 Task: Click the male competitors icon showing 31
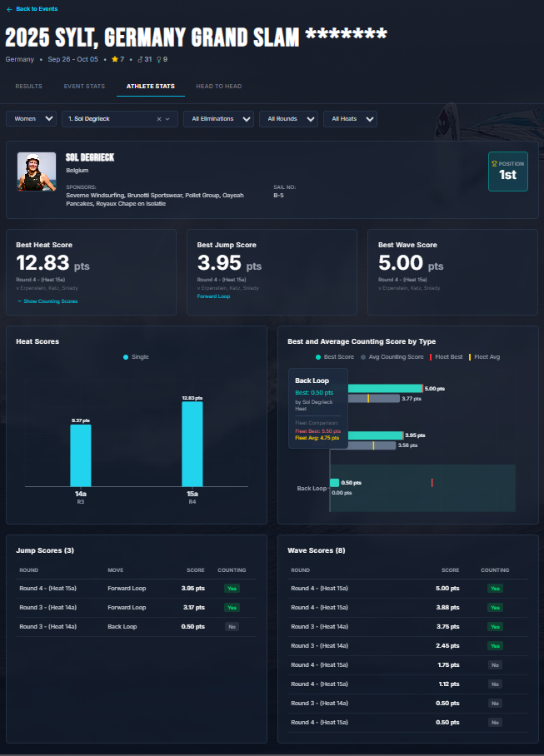(x=140, y=59)
